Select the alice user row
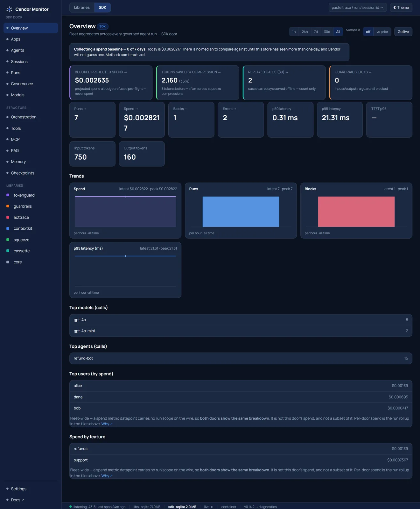The width and height of the screenshot is (420, 509). [241, 386]
